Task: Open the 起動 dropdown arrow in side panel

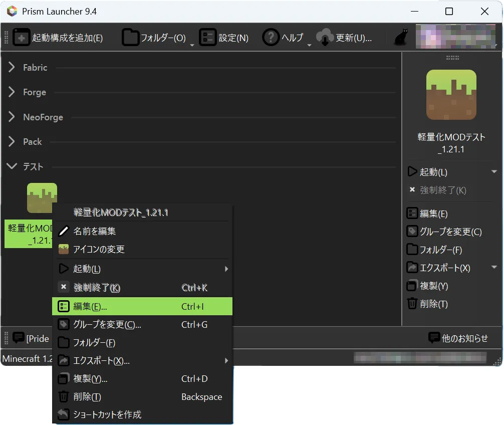Action: click(494, 172)
